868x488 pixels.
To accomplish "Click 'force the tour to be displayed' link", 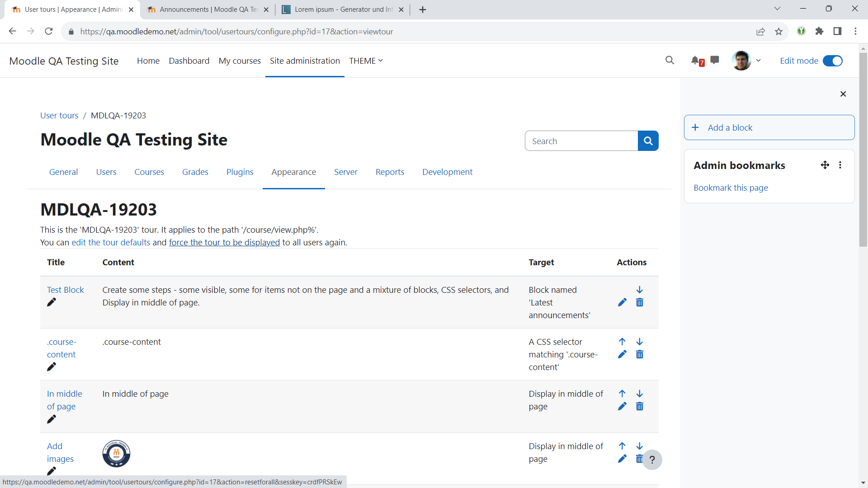I will [224, 242].
